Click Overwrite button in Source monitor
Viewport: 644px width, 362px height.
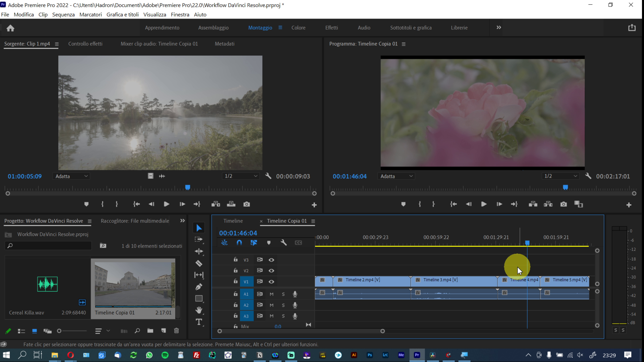(x=231, y=204)
